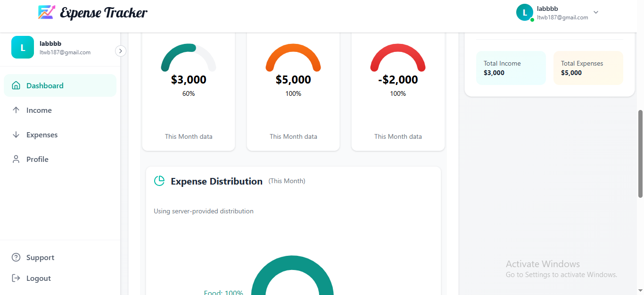Click the Expense Distribution pie chart icon

tap(159, 180)
